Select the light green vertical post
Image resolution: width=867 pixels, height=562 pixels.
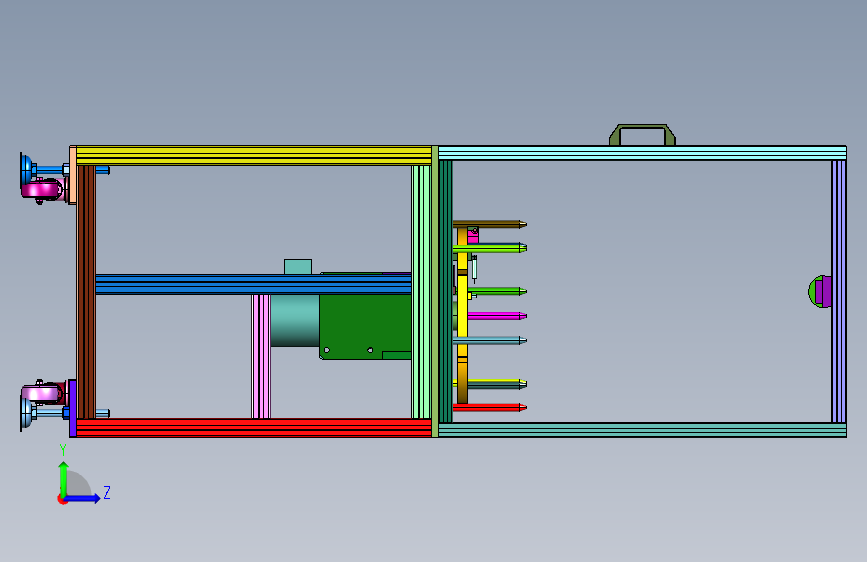point(421,292)
